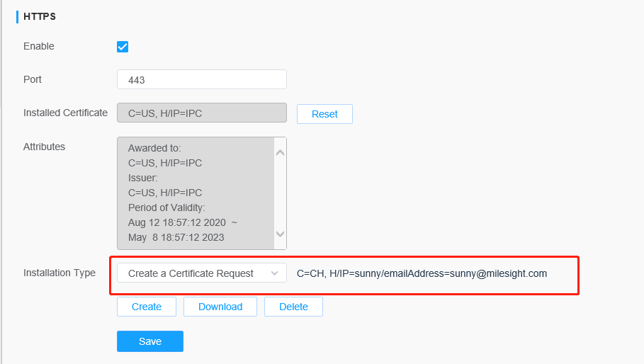Click the Port field showing 443
This screenshot has width=644, height=364.
click(202, 79)
